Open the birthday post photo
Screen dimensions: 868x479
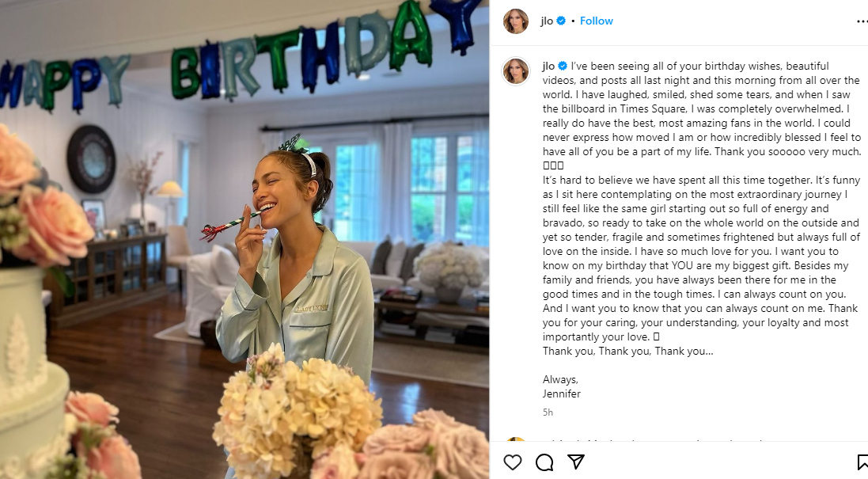pyautogui.click(x=244, y=239)
